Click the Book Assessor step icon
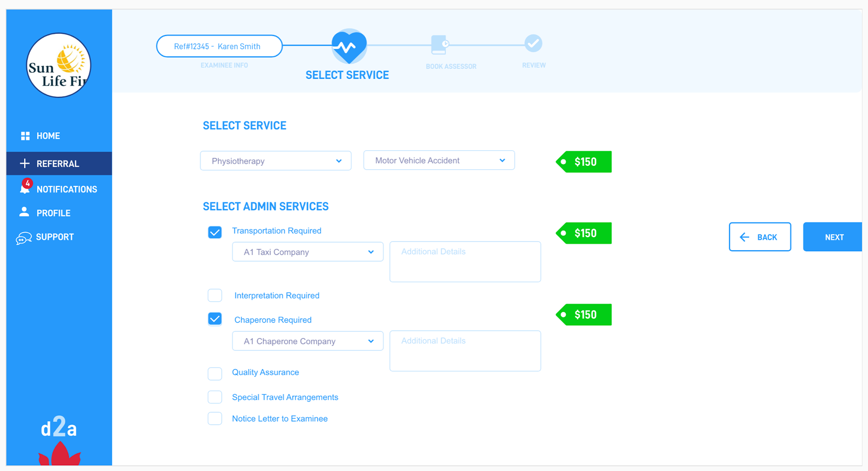This screenshot has height=471, width=868. click(439, 44)
